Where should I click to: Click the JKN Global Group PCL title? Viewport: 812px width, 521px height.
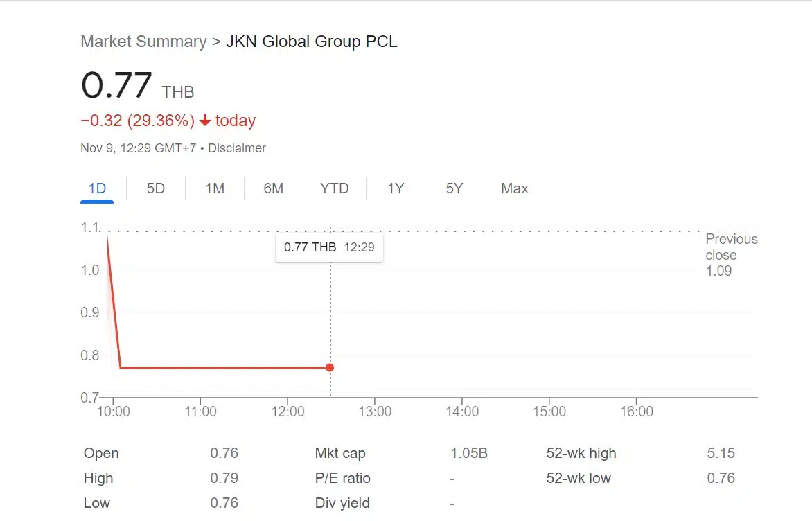coord(312,42)
